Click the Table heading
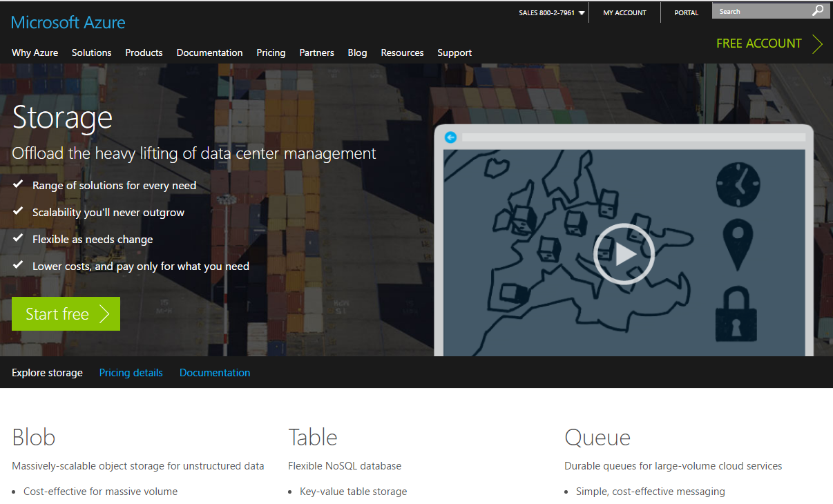Image resolution: width=833 pixels, height=504 pixels. click(313, 437)
